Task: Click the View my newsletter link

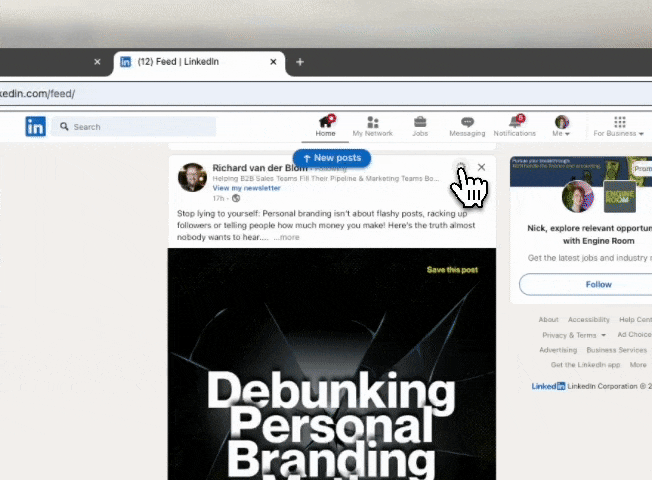Action: tap(247, 188)
